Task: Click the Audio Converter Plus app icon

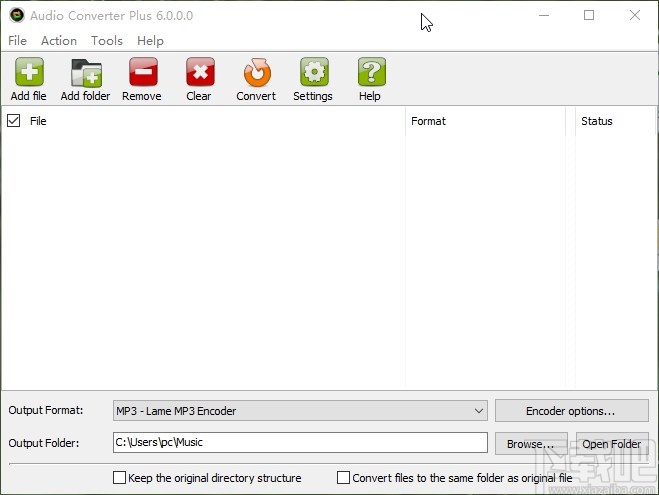Action: 17,16
